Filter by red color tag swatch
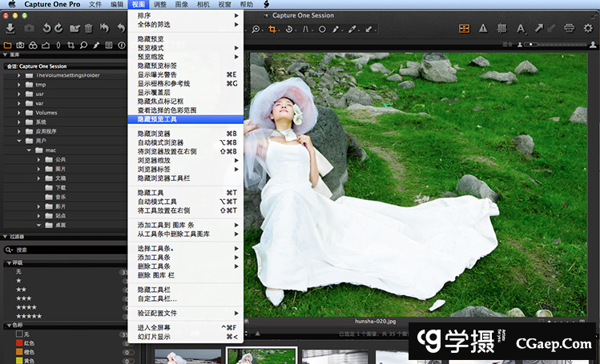Image resolution: width=600 pixels, height=364 pixels. [20, 342]
